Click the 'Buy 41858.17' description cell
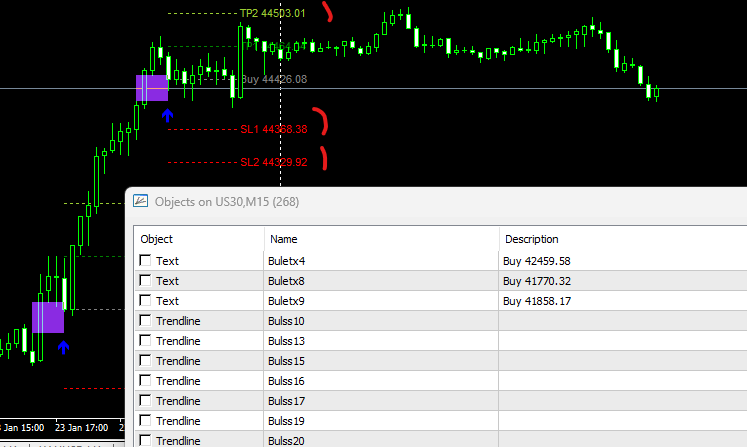Image resolution: width=747 pixels, height=447 pixels. pos(623,301)
